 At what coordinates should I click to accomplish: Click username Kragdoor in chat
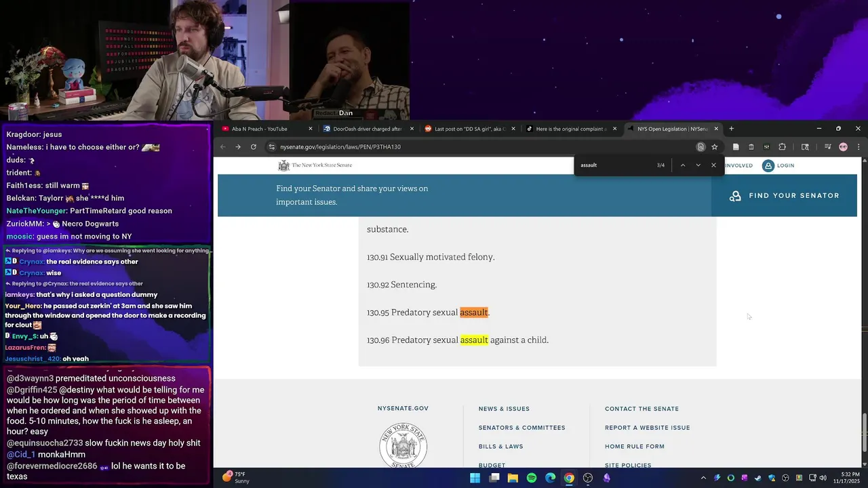pos(23,134)
